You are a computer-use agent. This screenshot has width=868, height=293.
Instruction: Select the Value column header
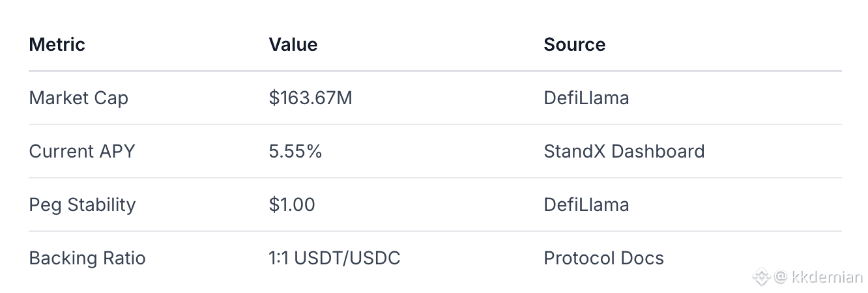293,44
